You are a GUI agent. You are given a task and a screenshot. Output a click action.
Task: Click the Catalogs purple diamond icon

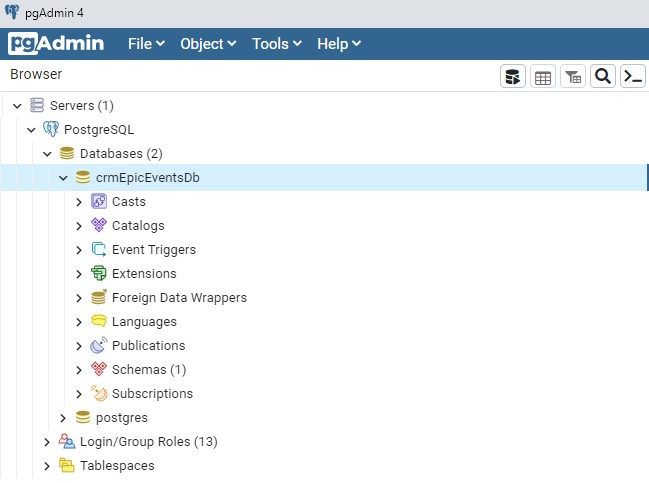pyautogui.click(x=99, y=225)
